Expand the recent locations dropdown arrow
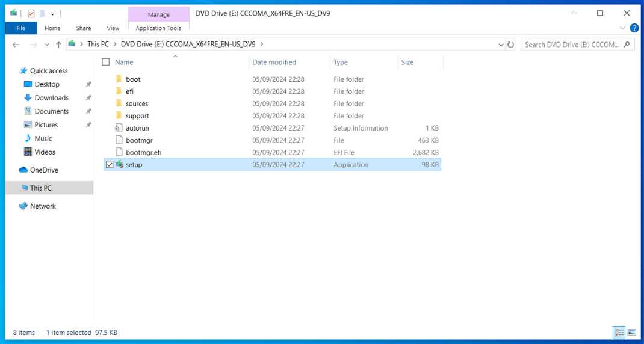The image size is (644, 344). (47, 45)
